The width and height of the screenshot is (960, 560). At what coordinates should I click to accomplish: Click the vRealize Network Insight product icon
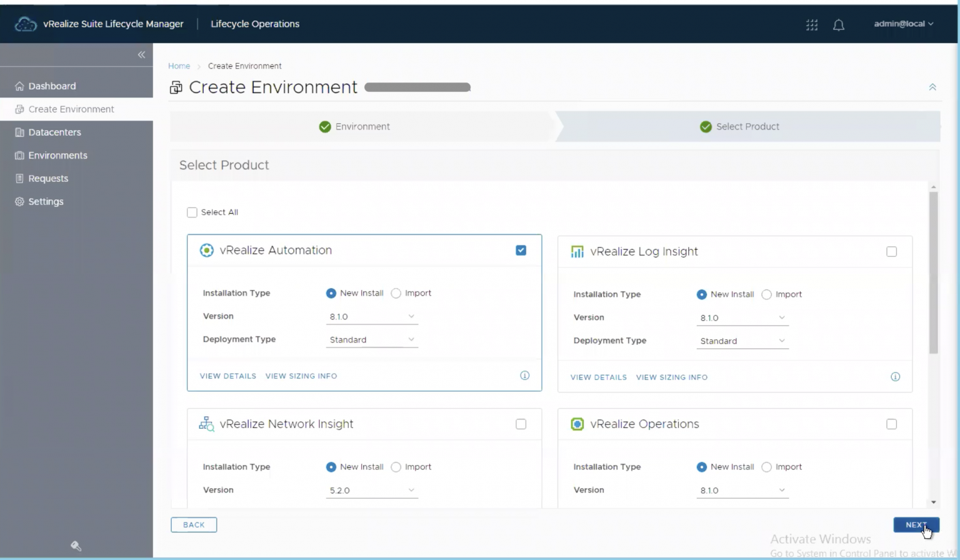click(206, 424)
